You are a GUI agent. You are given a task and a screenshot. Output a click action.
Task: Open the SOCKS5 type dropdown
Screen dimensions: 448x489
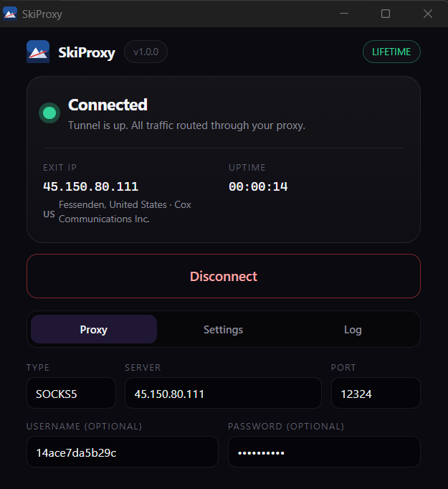71,393
